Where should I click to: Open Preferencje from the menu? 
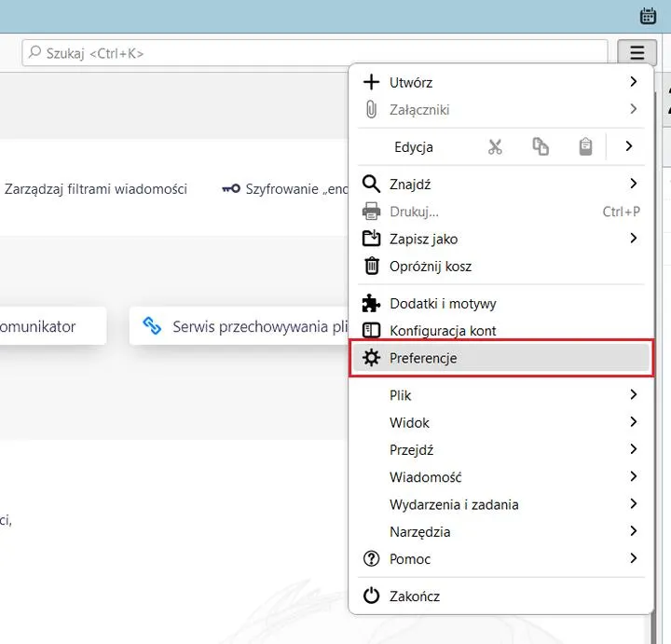pyautogui.click(x=501, y=358)
